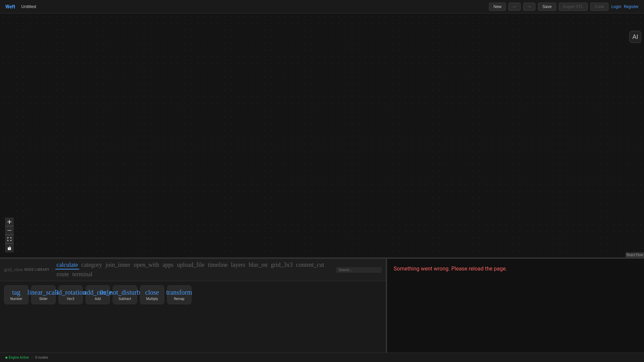Open the AI assistant button
The width and height of the screenshot is (644, 362).
[635, 37]
